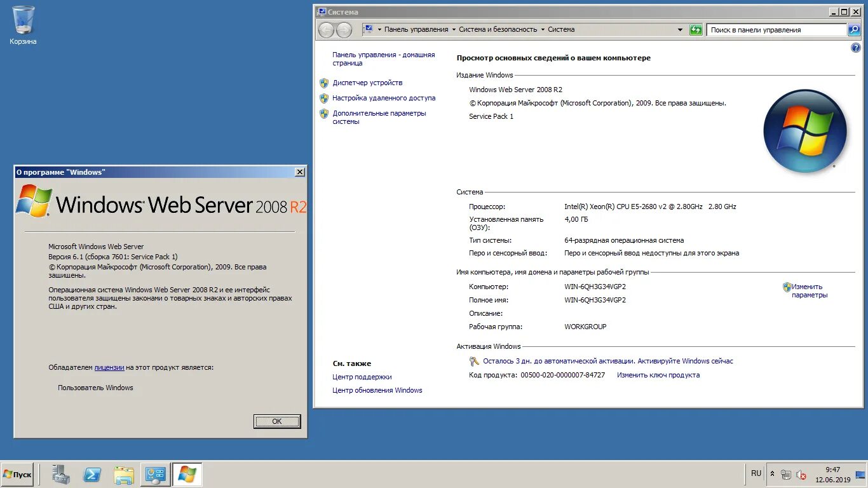Click Изменить ключ продукта link

click(x=658, y=375)
